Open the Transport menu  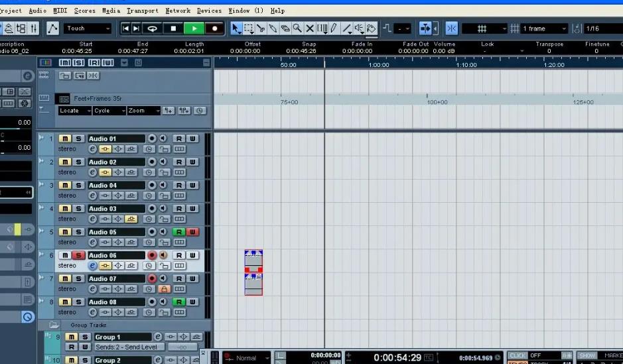(142, 11)
